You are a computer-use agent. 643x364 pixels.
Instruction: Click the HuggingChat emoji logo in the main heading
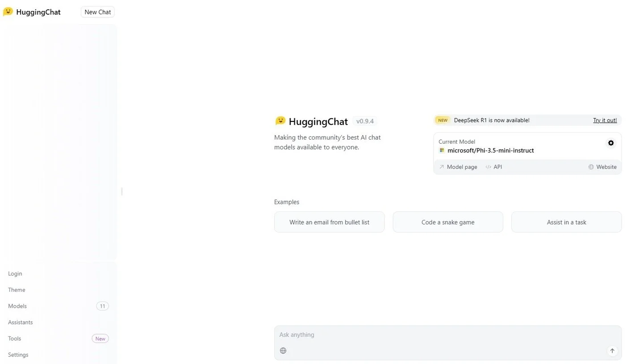pos(280,121)
